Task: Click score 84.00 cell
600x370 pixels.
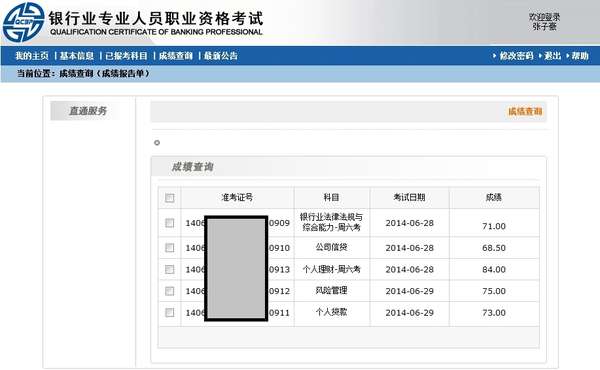Action: coord(494,269)
